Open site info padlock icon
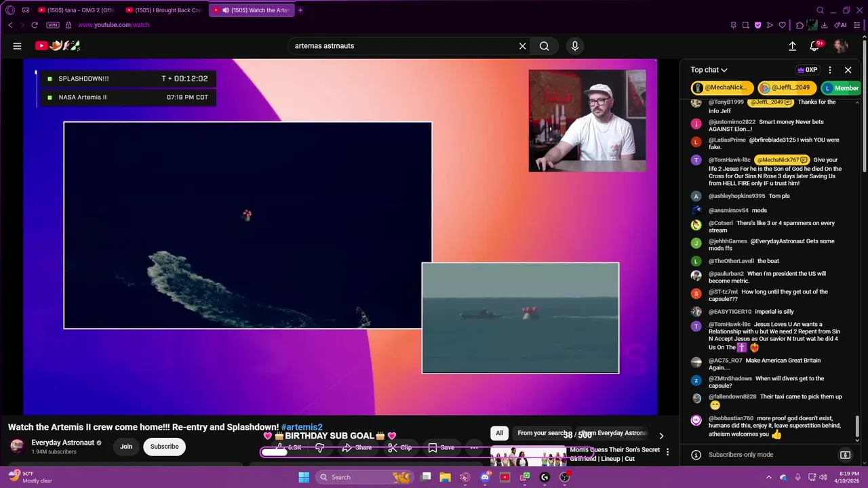Viewport: 868px width, 488px height. (x=68, y=25)
